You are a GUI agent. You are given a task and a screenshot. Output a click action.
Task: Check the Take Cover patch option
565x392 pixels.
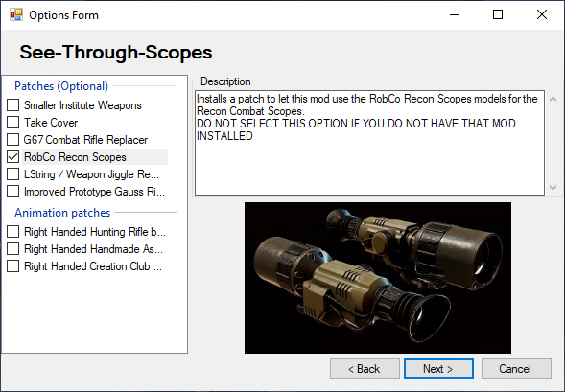(13, 123)
